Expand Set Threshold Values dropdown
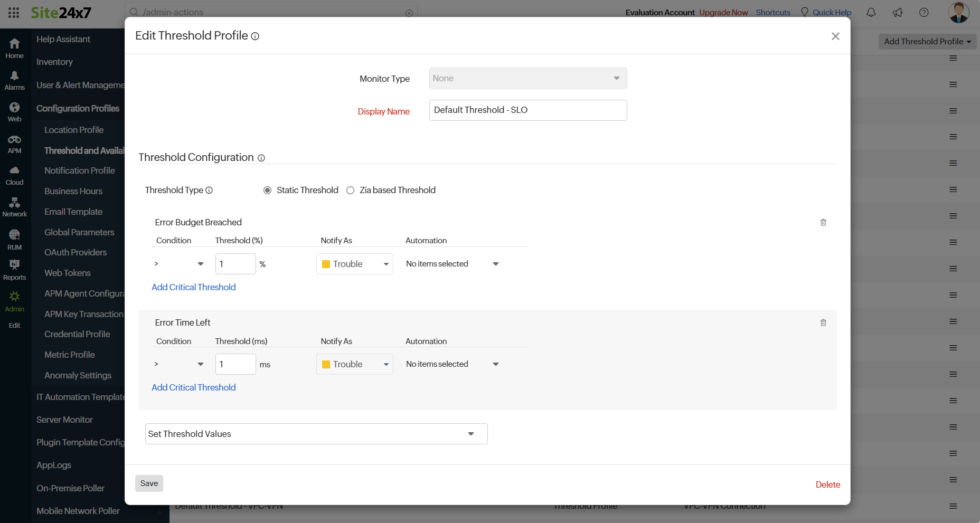 pos(316,434)
